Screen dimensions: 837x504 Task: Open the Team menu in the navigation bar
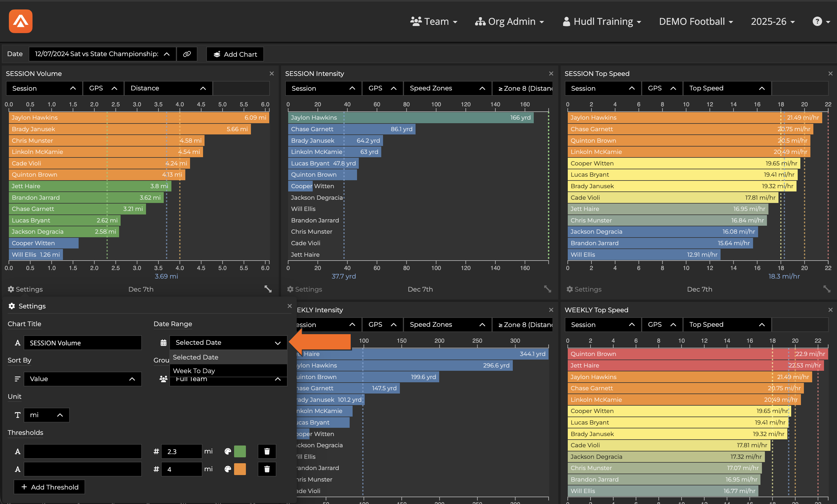[434, 21]
